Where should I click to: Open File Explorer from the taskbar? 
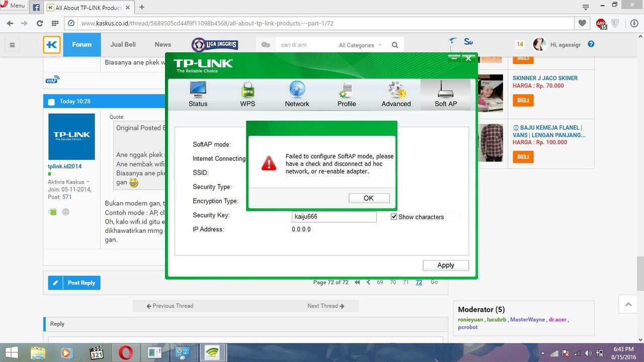click(x=38, y=352)
